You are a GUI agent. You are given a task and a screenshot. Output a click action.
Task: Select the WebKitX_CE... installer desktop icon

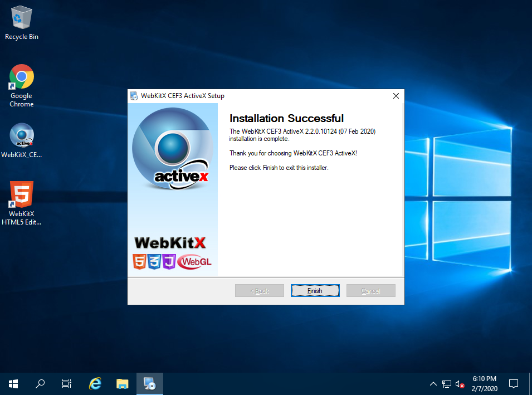(x=22, y=140)
